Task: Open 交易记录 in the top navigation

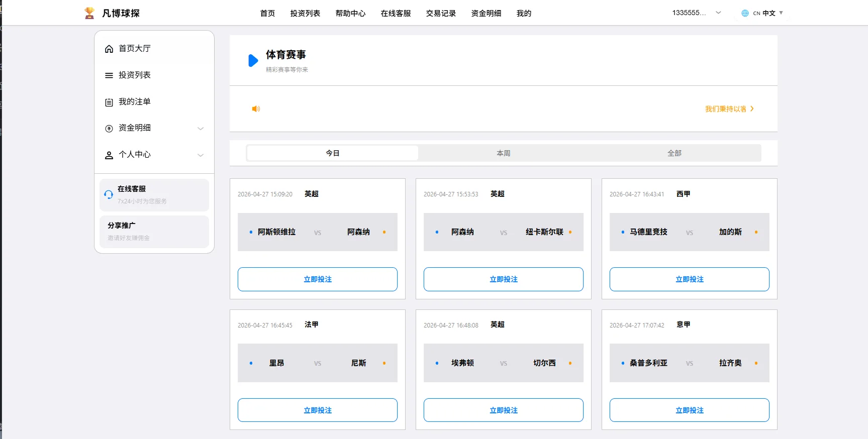Action: 441,13
